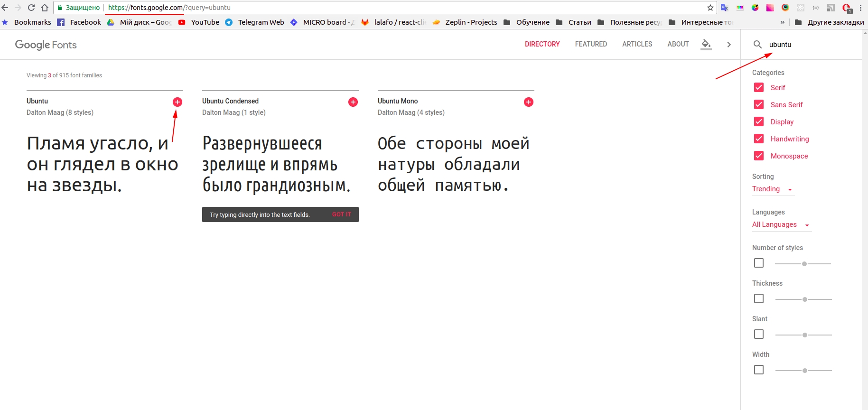Image resolution: width=868 pixels, height=410 pixels.
Task: Click the Google Fonts logo link
Action: tap(46, 45)
